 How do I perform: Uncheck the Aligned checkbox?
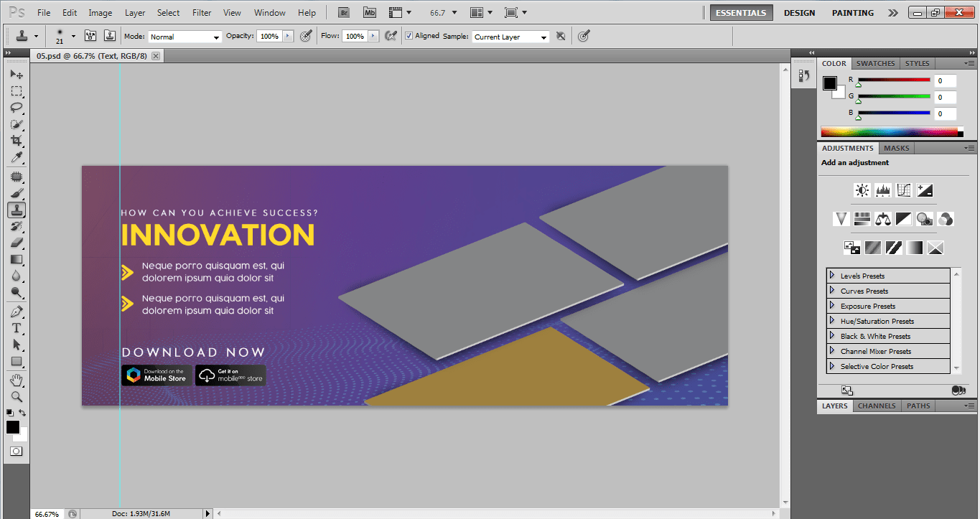click(x=409, y=36)
